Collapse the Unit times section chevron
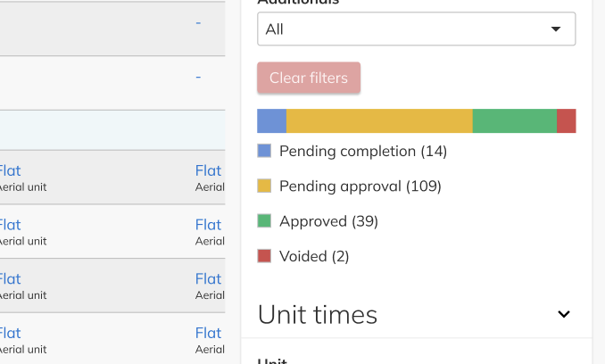The image size is (605, 364). (564, 314)
